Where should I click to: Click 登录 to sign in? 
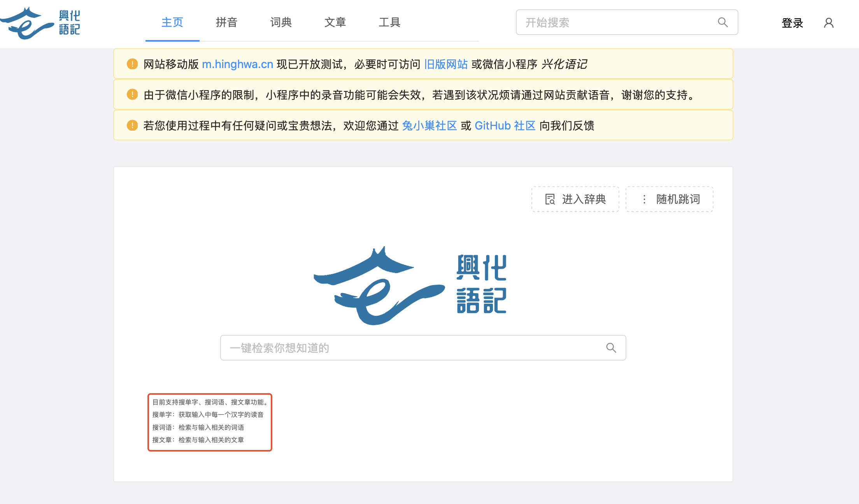pyautogui.click(x=792, y=23)
